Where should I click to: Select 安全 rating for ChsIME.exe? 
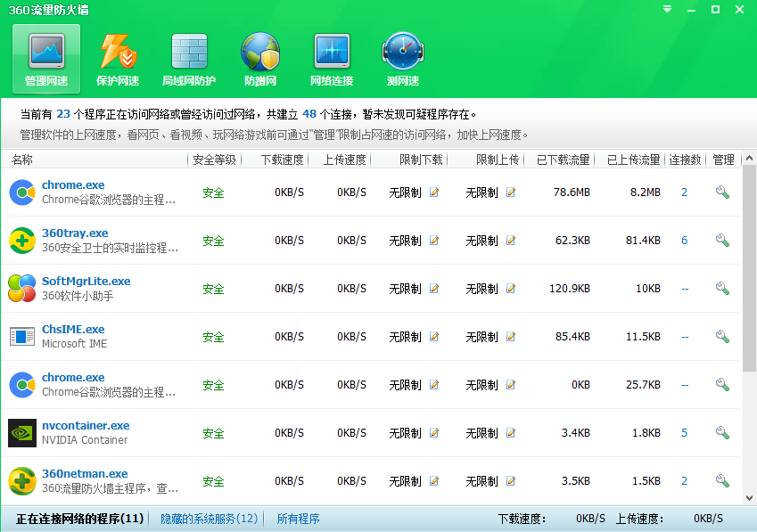[x=213, y=337]
